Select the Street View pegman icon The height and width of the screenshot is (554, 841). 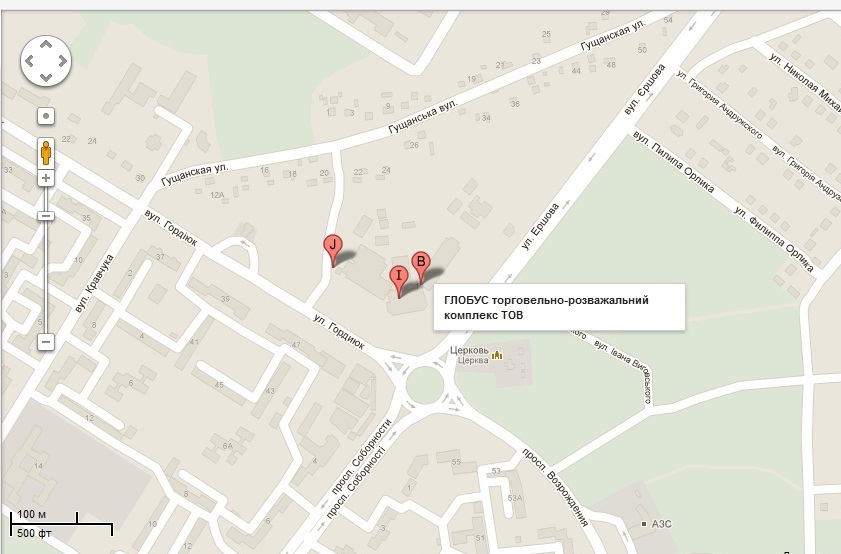(46, 153)
